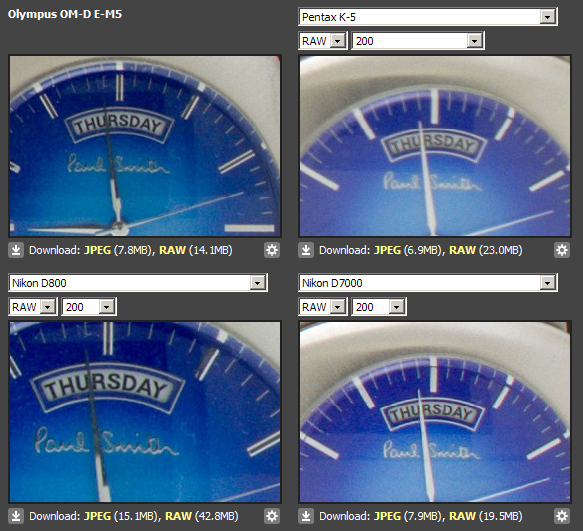The height and width of the screenshot is (531, 583).
Task: Expand the Pentax K-5 camera dropdown
Action: pos(428,17)
